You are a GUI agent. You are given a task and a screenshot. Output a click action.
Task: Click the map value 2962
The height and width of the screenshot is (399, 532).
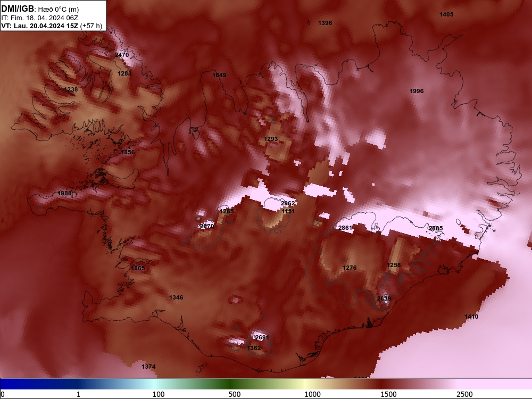pyautogui.click(x=288, y=203)
